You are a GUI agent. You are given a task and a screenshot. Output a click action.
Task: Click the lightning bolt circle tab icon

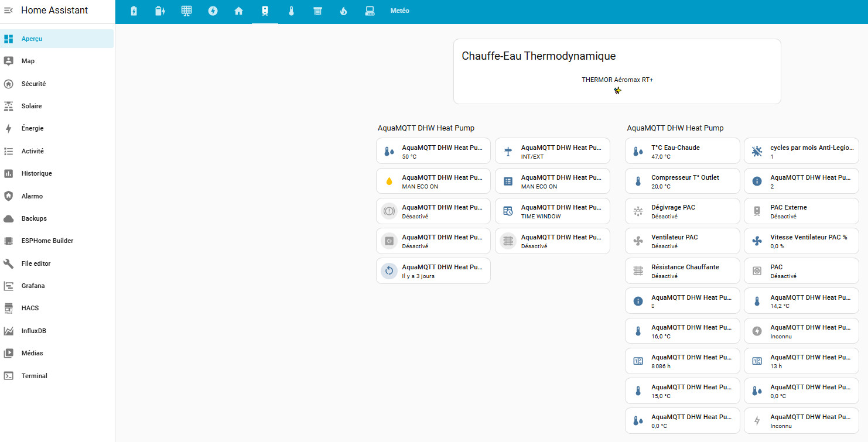click(213, 11)
